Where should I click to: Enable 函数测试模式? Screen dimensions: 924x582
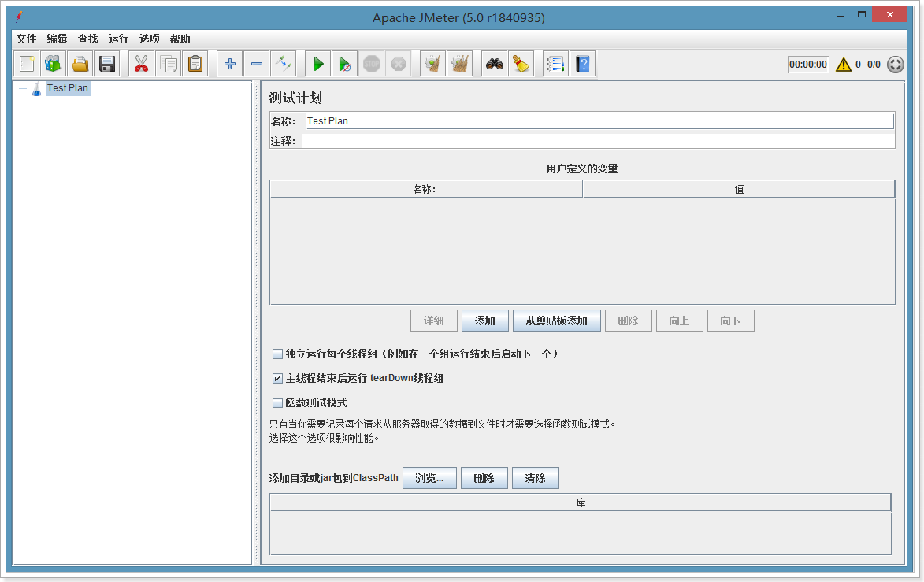click(x=277, y=402)
